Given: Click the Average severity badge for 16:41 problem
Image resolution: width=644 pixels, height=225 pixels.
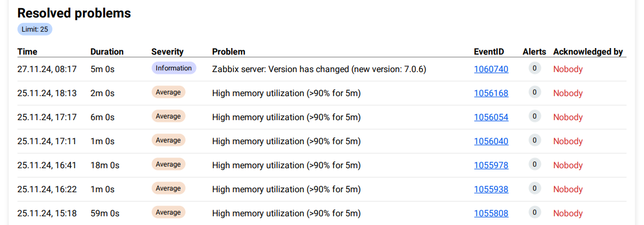Looking at the screenshot, I should tap(168, 164).
